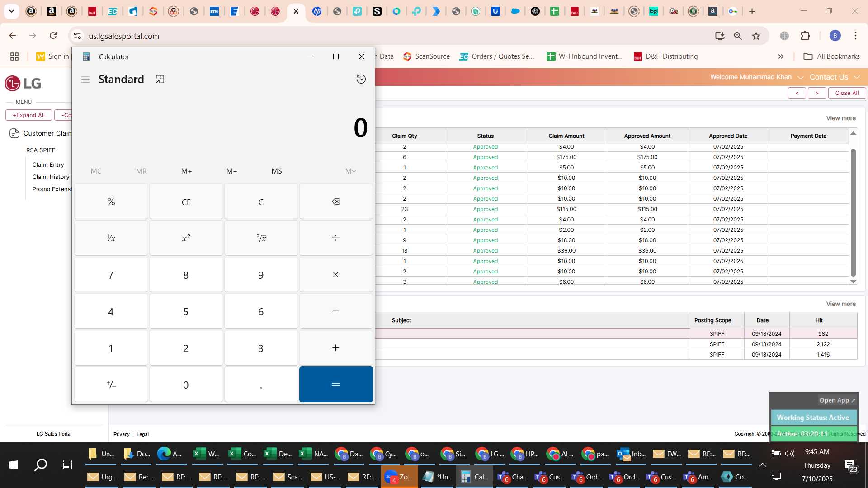Click +Expand All menu button

(28, 115)
